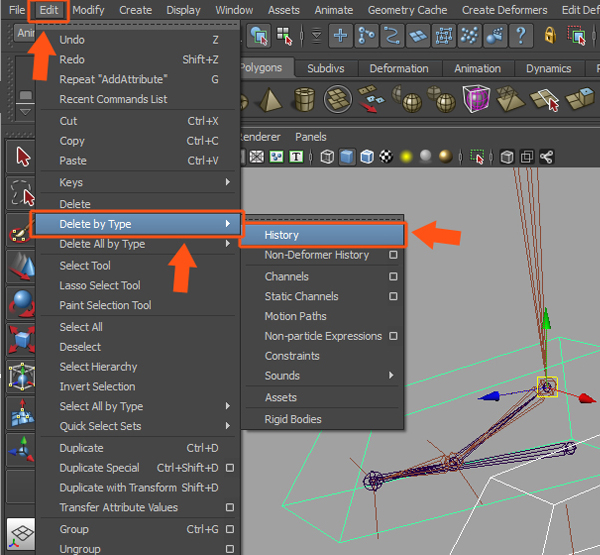Open Non-particle Expressions option box

(393, 336)
